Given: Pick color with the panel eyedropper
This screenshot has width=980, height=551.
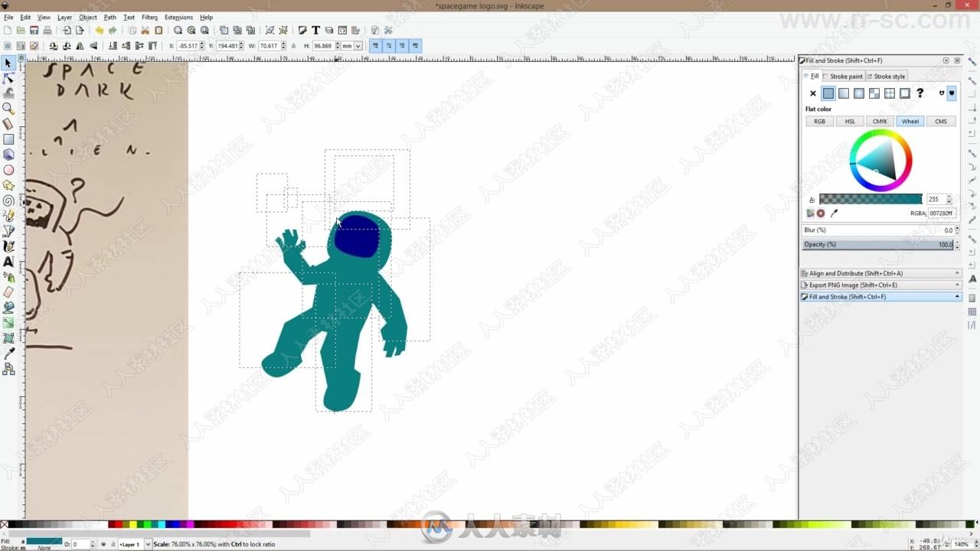Looking at the screenshot, I should pyautogui.click(x=835, y=214).
